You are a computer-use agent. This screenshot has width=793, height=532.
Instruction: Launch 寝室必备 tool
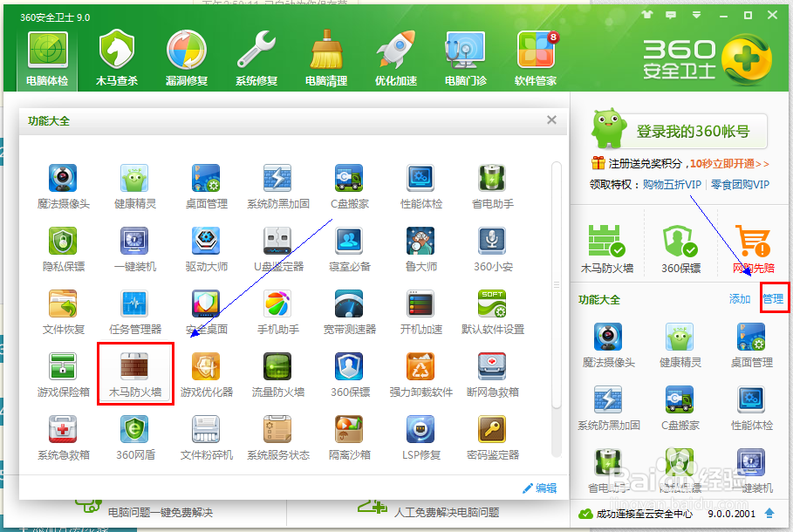pyautogui.click(x=350, y=249)
